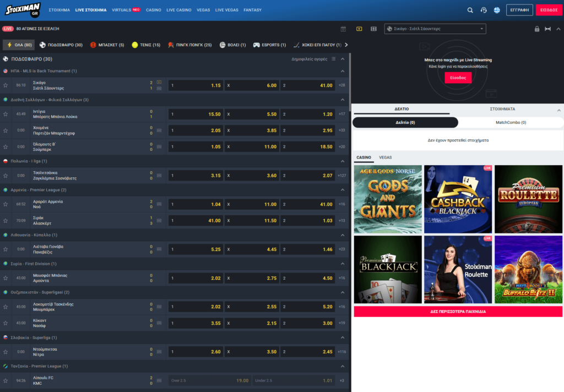Collapse the Αρμενία - Premier League section
Screen dimensions: 564x392
point(343,190)
